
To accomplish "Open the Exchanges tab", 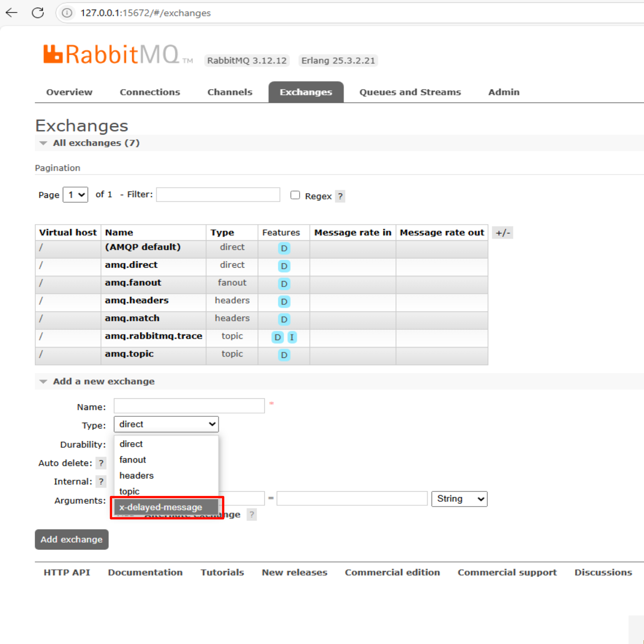I will point(306,92).
